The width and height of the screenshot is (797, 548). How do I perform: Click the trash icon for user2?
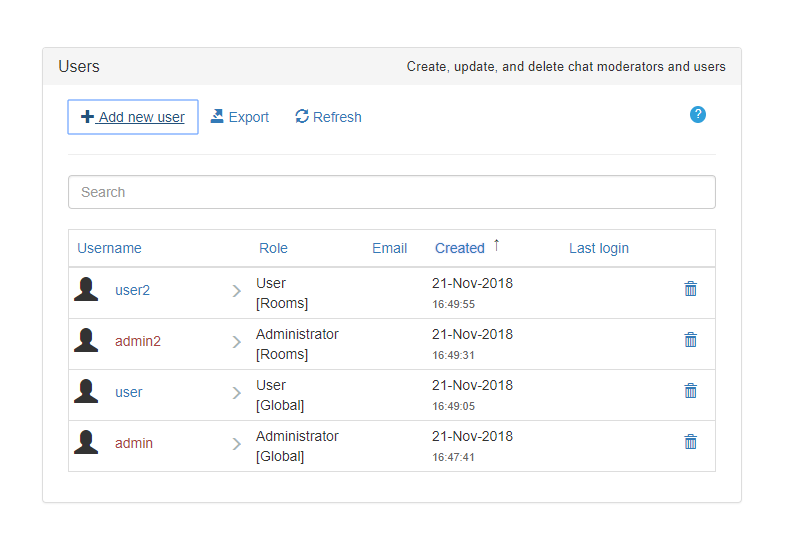click(x=690, y=289)
